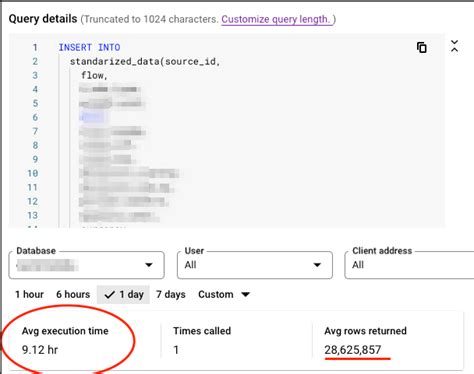Click the standarized_data line in query
The image size is (474, 374).
click(x=145, y=61)
